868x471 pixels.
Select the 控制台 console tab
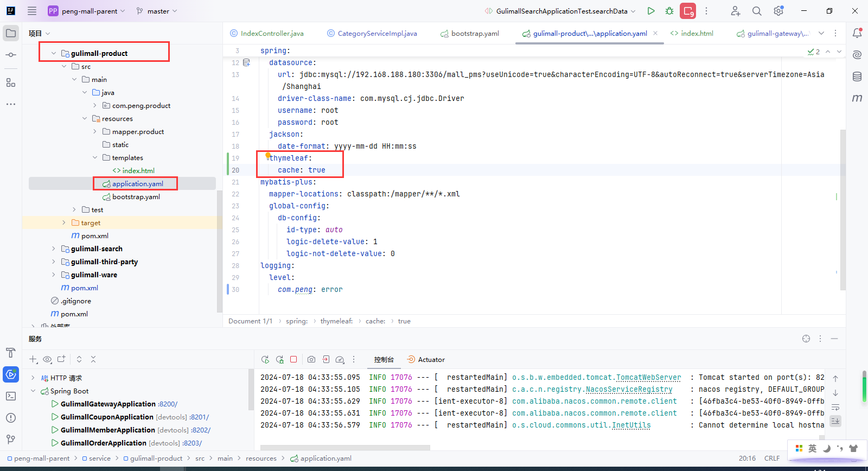click(x=384, y=359)
